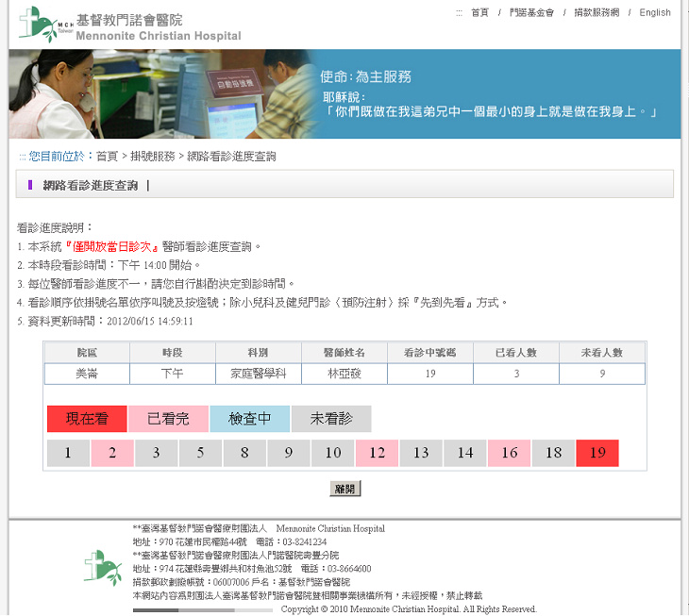This screenshot has height=616, width=689.
Task: Click the red 現在看 legend swatch
Action: point(87,419)
